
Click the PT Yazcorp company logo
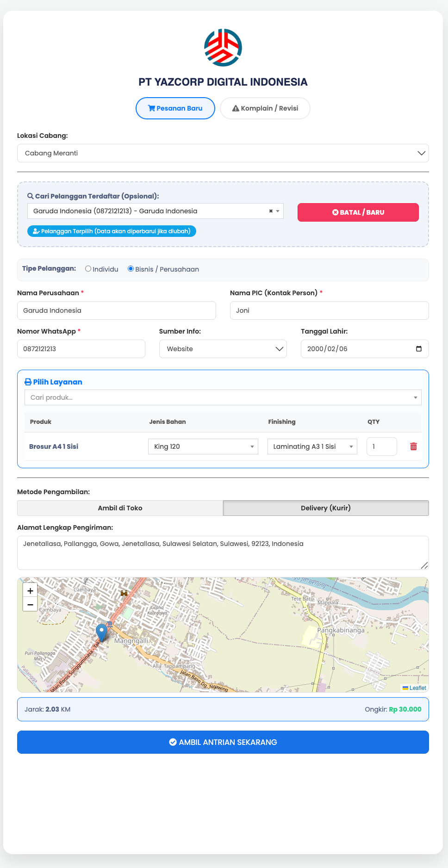223,48
